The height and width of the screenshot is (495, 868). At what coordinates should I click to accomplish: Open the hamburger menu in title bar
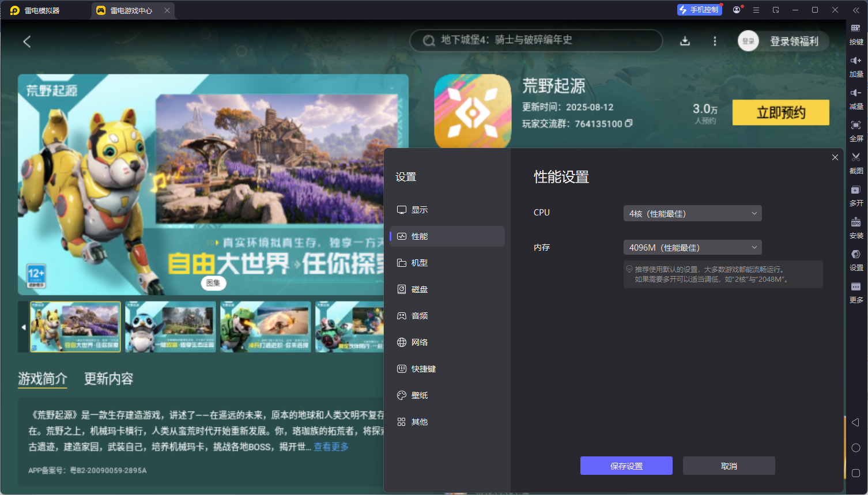click(x=756, y=10)
